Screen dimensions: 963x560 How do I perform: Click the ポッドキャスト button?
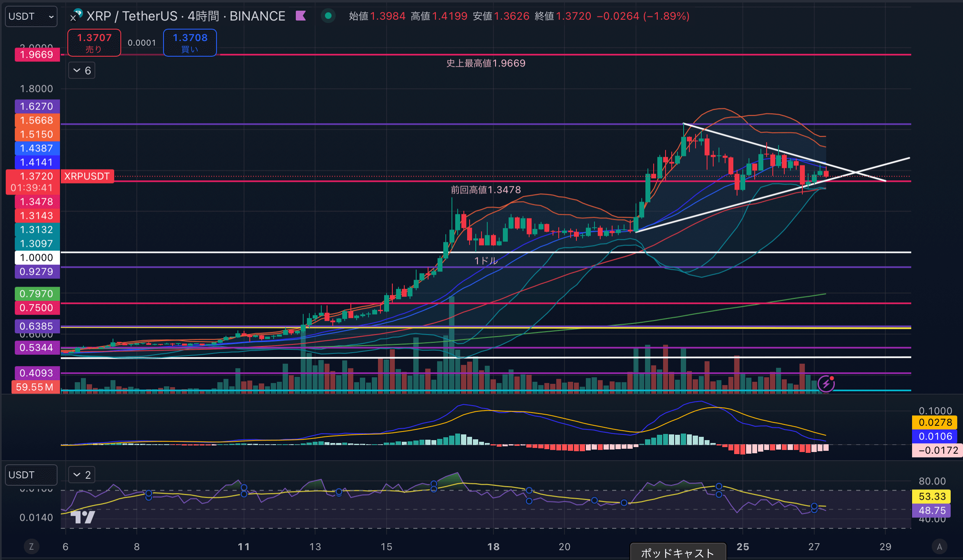tap(678, 552)
